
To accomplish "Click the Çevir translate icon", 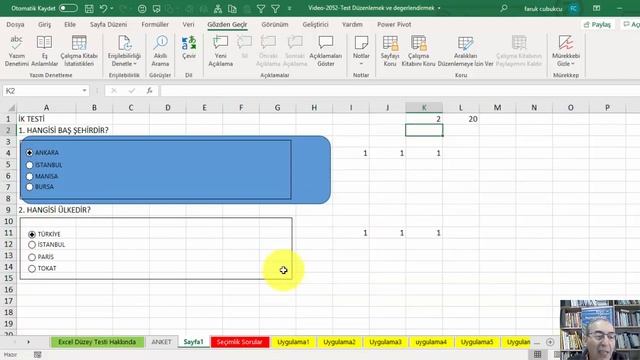I will point(189,43).
